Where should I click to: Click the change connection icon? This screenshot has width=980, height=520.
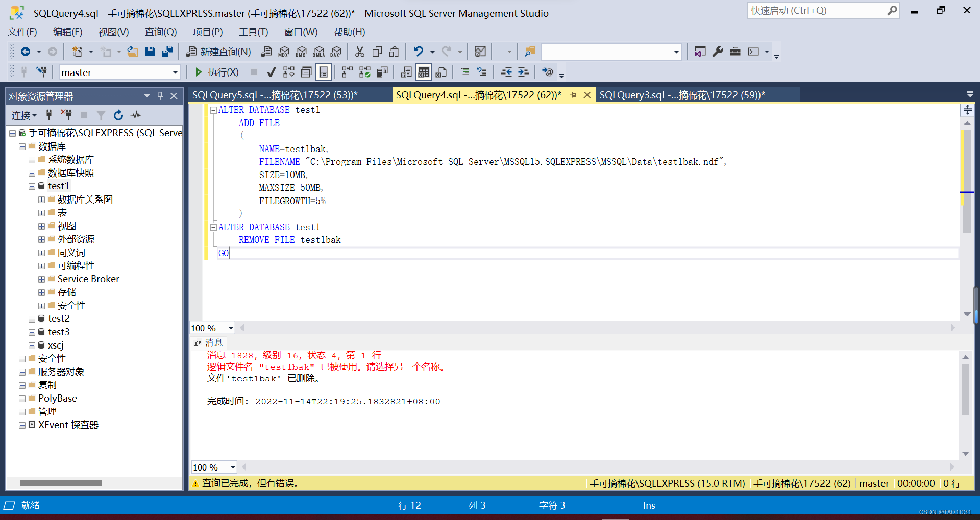pyautogui.click(x=41, y=72)
